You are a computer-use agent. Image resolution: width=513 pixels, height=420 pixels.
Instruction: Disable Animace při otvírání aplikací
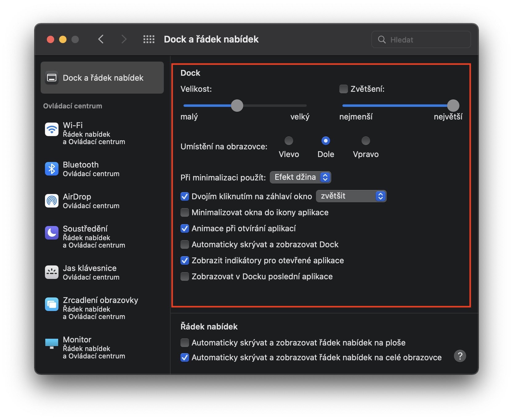[x=185, y=228]
